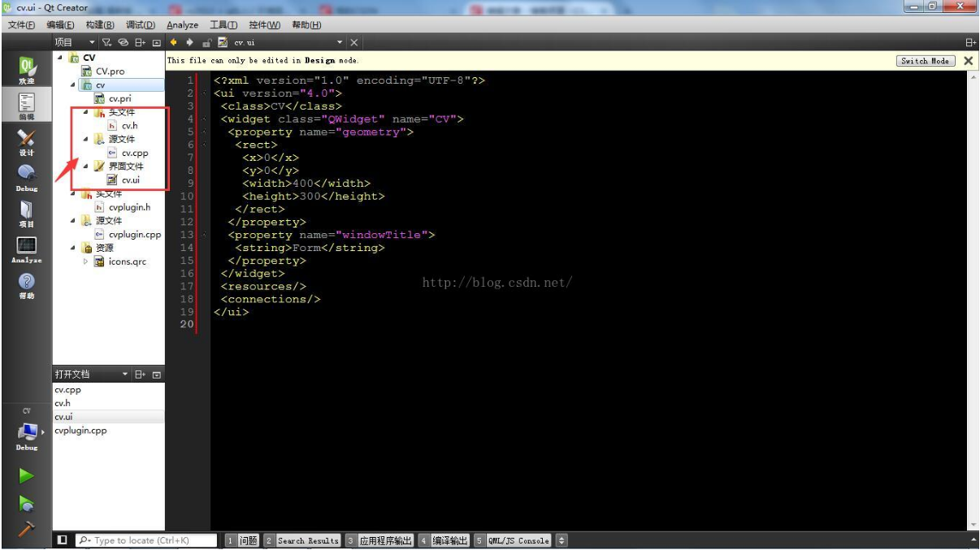Click the cv.ui file type icon in toolbar
The width and height of the screenshot is (980, 550).
point(223,42)
